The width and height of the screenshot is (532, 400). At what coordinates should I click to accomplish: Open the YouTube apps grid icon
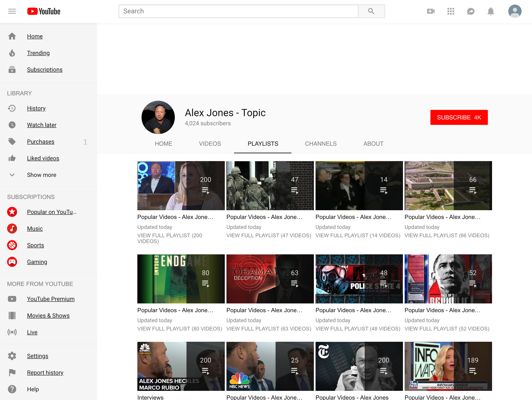[451, 11]
